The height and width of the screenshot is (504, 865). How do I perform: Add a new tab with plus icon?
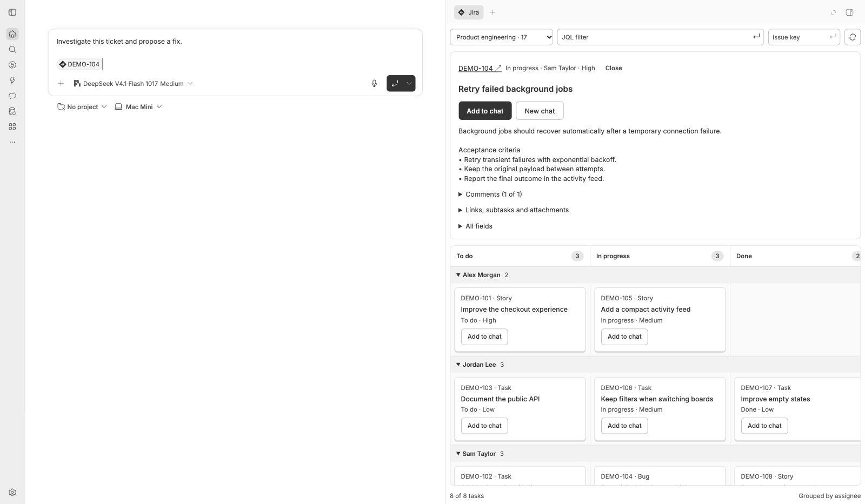coord(493,12)
